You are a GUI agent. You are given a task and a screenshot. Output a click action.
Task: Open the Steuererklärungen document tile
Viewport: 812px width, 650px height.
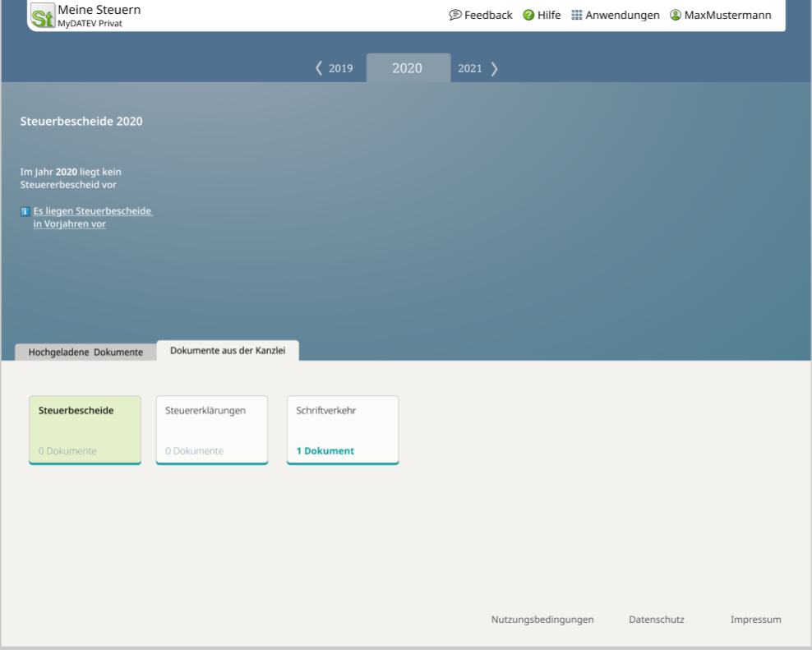point(212,430)
